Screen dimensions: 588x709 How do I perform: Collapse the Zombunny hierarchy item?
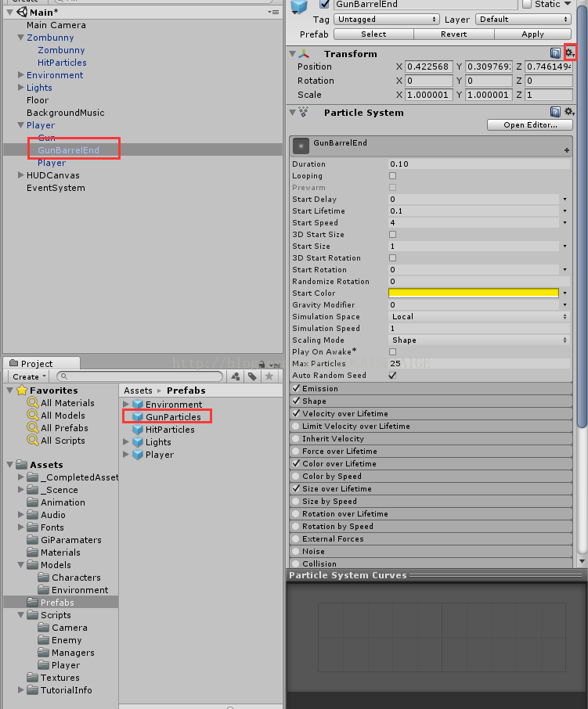point(20,38)
